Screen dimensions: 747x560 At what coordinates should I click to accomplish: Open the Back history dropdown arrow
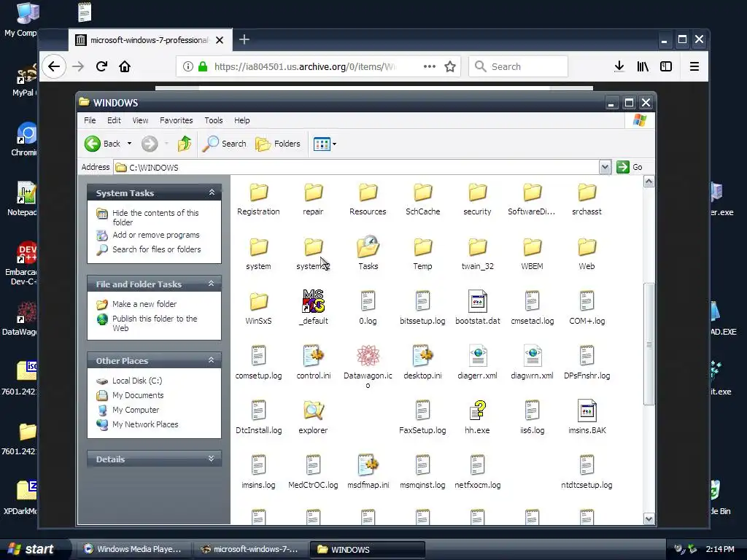click(129, 144)
